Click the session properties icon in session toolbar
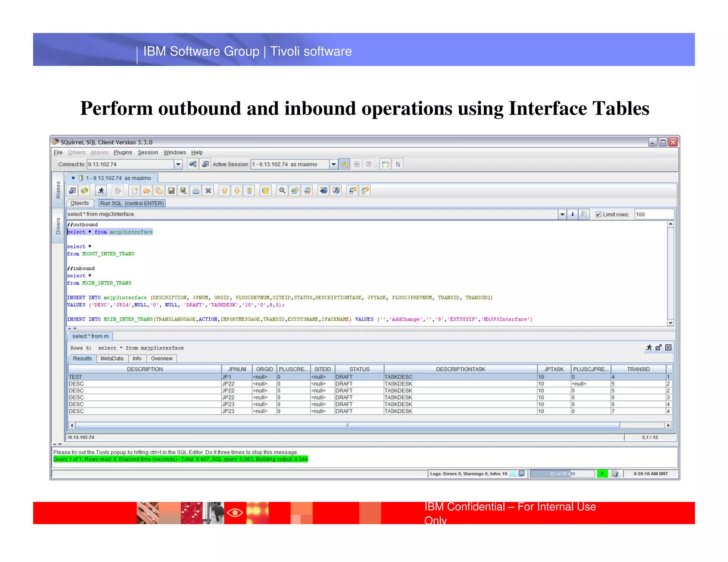This screenshot has width=728, height=562. (73, 191)
